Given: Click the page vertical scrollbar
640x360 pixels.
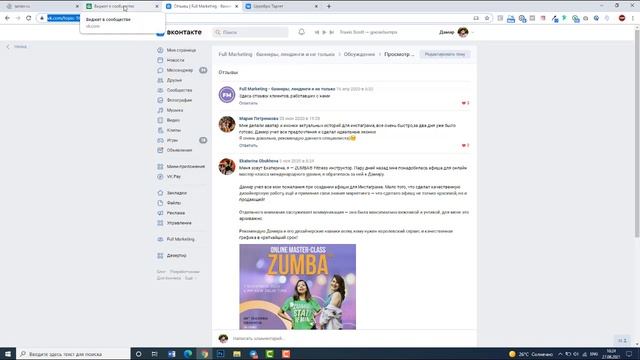Looking at the screenshot, I should pos(637,135).
